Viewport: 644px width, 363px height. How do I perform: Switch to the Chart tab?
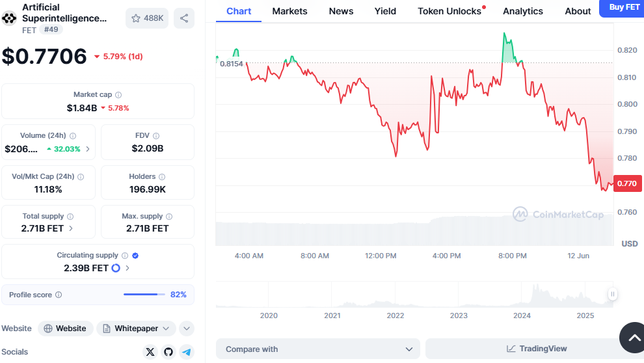click(x=239, y=11)
